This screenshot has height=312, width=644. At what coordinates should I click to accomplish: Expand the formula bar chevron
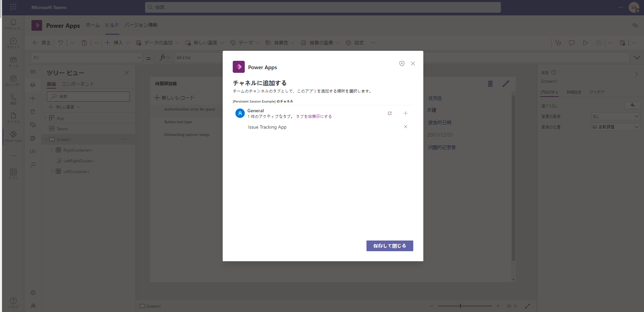point(637,58)
